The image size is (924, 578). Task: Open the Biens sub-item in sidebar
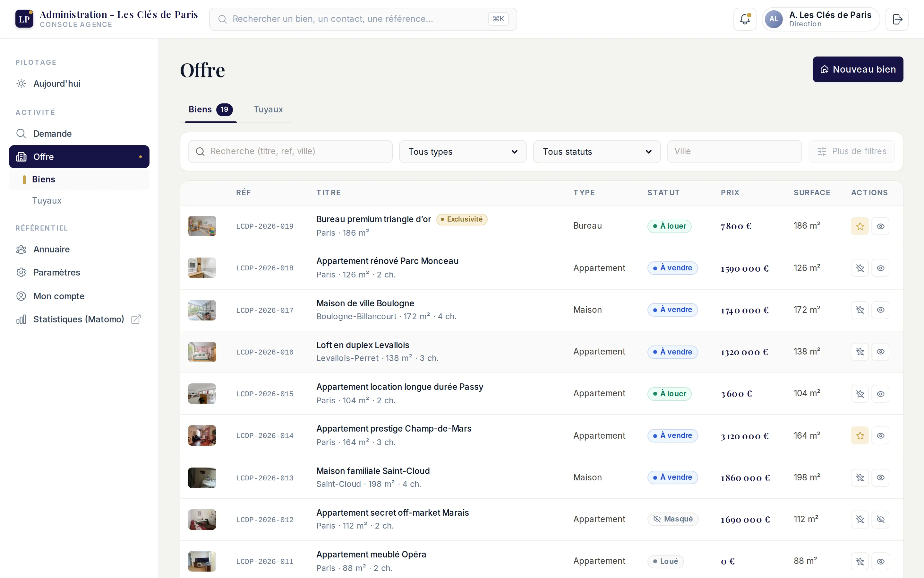(x=79, y=179)
